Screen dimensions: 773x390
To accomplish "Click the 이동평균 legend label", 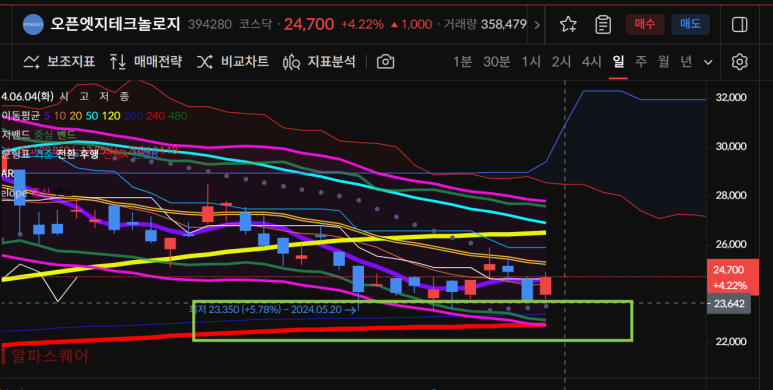I will pos(20,116).
